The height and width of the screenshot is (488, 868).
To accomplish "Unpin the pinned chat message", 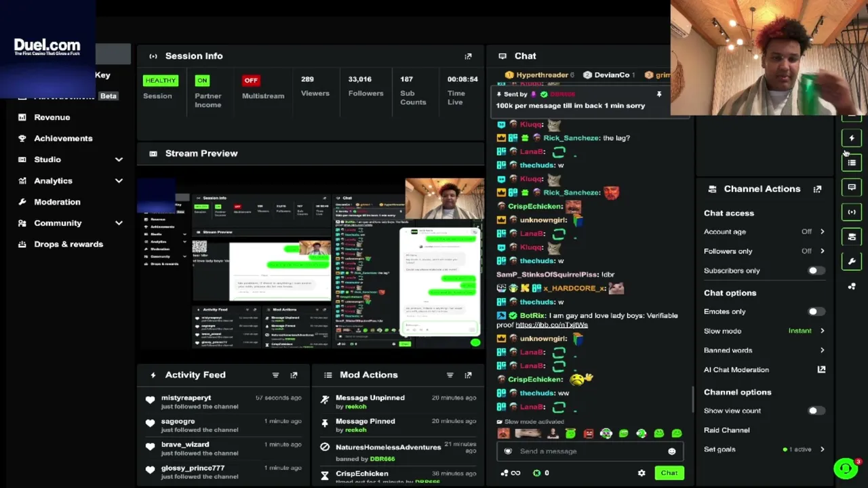I will [658, 94].
